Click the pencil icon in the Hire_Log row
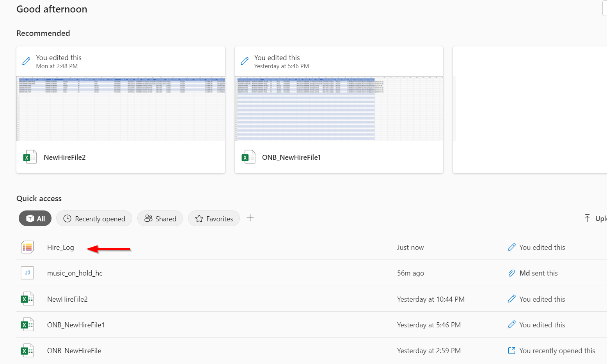Screen dimensions: 607x364 [x=511, y=247]
